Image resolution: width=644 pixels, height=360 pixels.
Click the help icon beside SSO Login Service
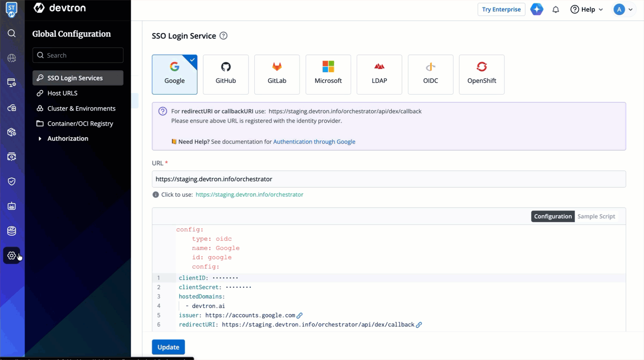pos(223,36)
